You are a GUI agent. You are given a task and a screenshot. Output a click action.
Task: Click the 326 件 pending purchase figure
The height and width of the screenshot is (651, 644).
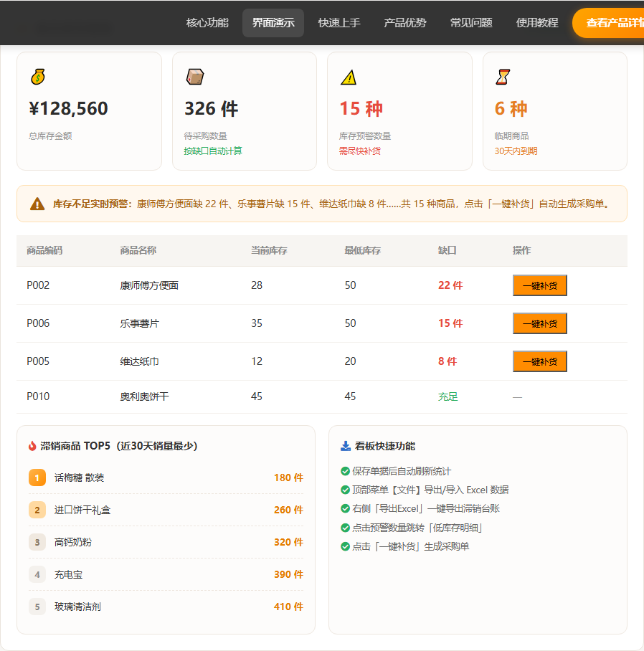[211, 109]
